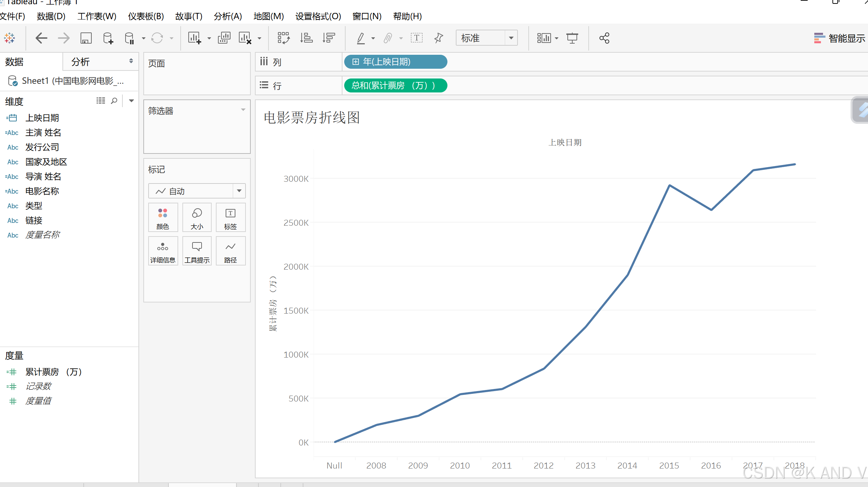Open the 分析(A) menu
This screenshot has height=487, width=868.
[228, 16]
